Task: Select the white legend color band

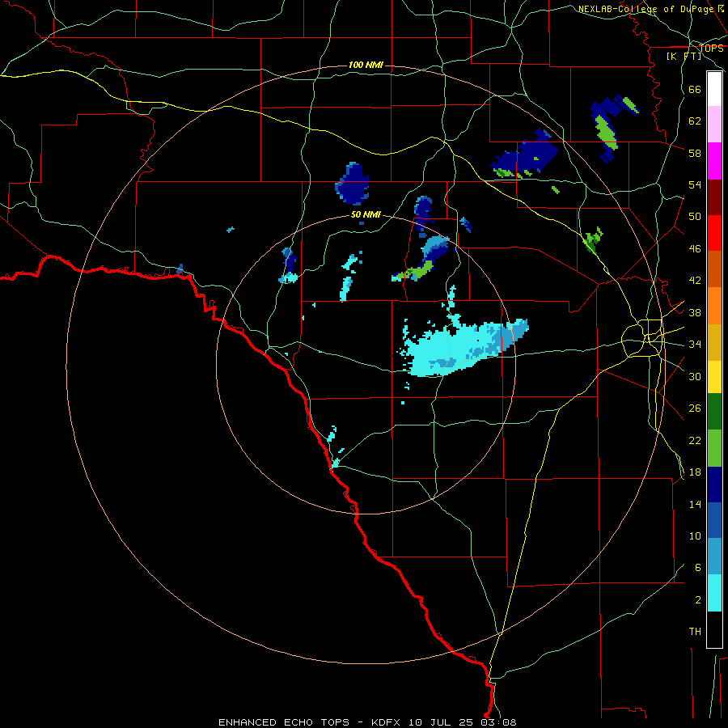Action: coord(714,89)
